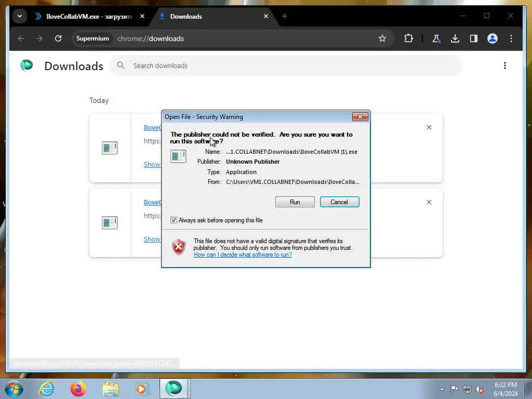The width and height of the screenshot is (532, 399).
Task: Bookmark this page with the star icon
Action: pos(382,38)
